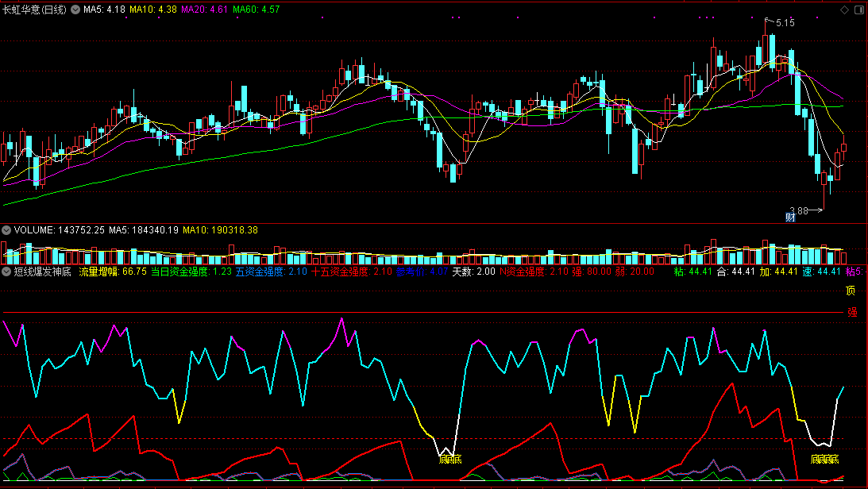This screenshot has height=489, width=868.
Task: Click the cyan 速: 44.41 value
Action: (x=822, y=271)
